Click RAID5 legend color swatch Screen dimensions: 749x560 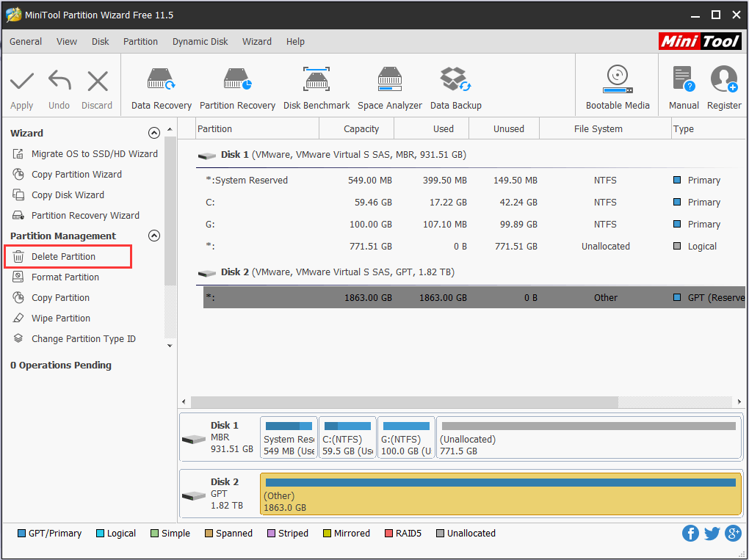pos(388,534)
